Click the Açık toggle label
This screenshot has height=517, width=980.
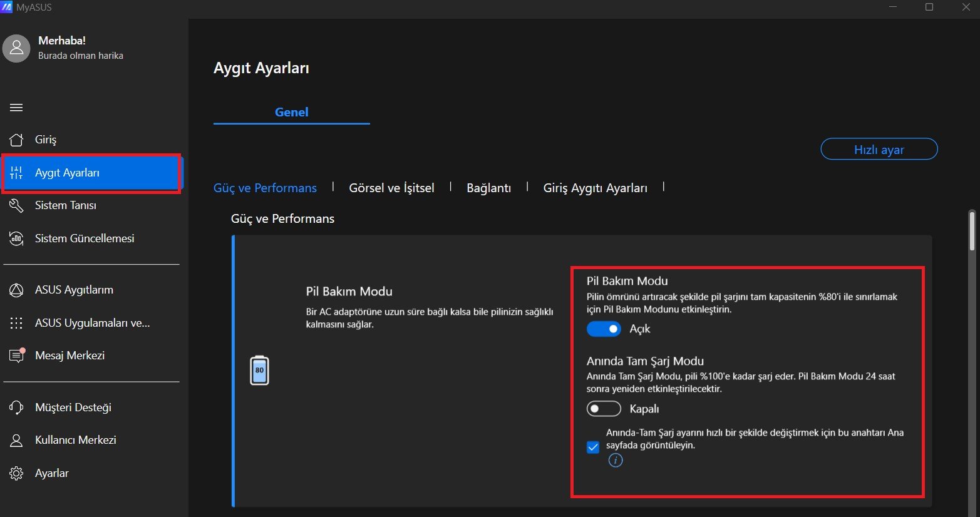tap(640, 329)
